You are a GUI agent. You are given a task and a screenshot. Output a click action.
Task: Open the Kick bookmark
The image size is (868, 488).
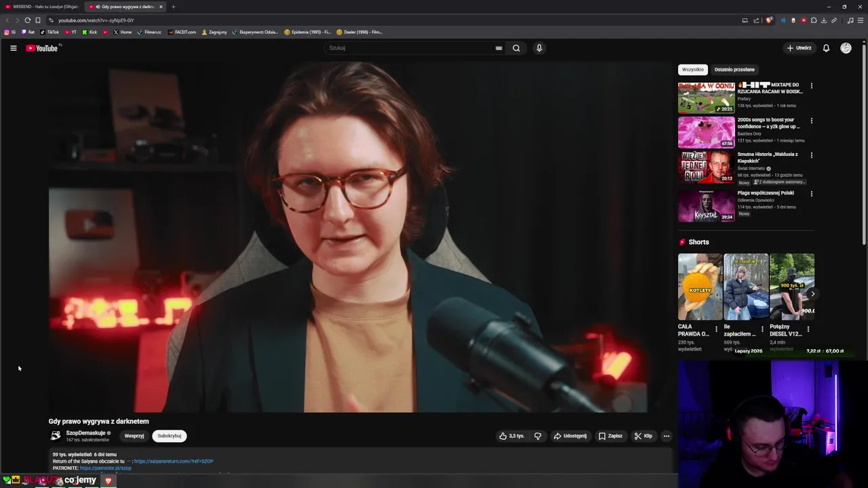pos(90,32)
